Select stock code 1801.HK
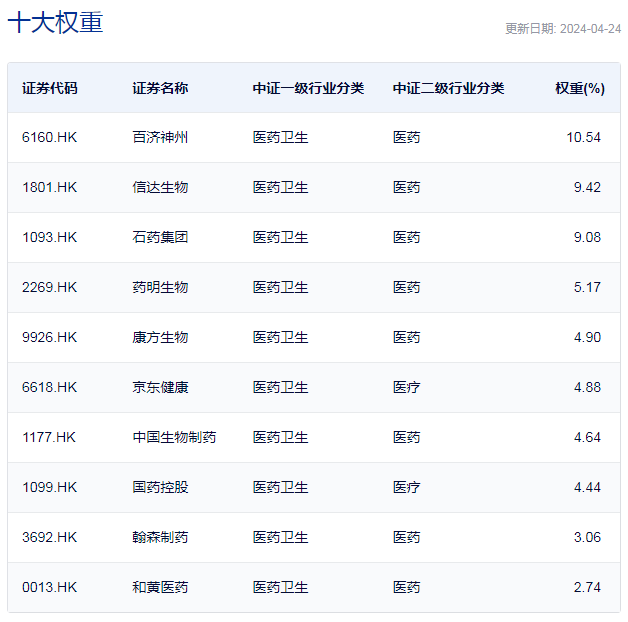The width and height of the screenshot is (628, 622). click(x=49, y=187)
